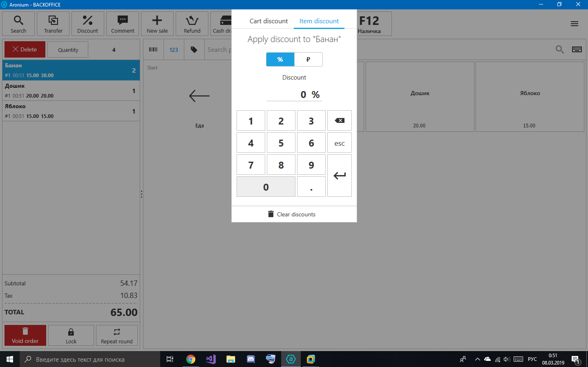Open the hamburger menu at top right
This screenshot has width=588, height=367.
tap(574, 24)
